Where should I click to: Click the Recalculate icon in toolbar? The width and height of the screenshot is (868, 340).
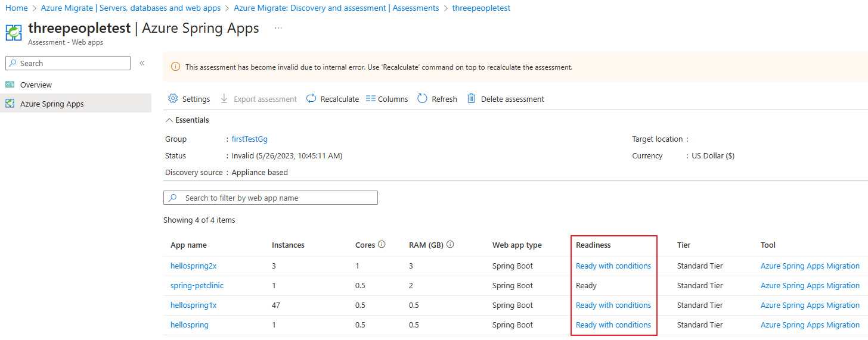(311, 99)
